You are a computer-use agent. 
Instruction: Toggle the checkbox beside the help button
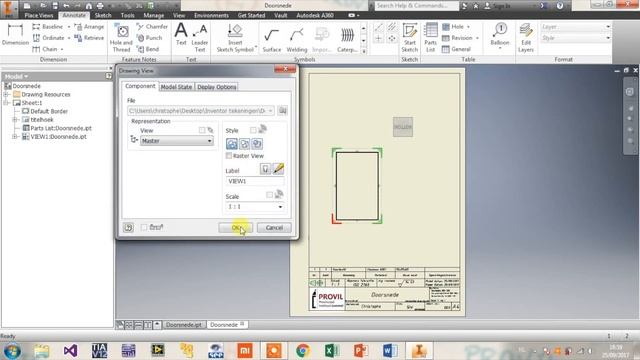coord(144,227)
